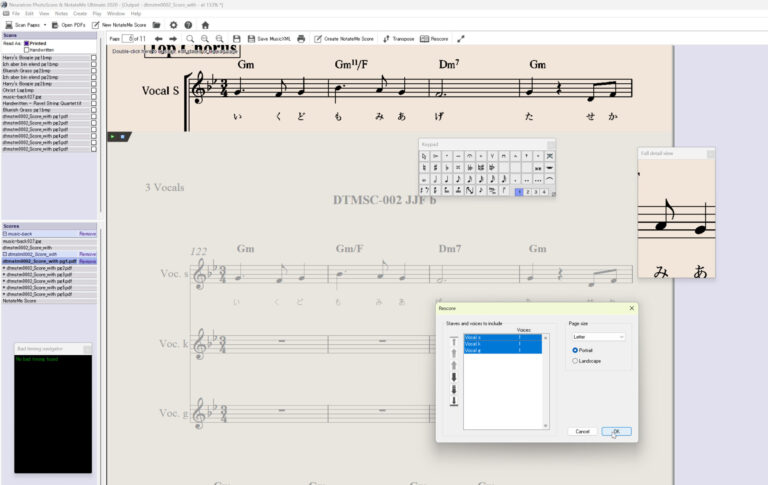Open the Edit menu
The height and width of the screenshot is (485, 768).
[x=29, y=14]
